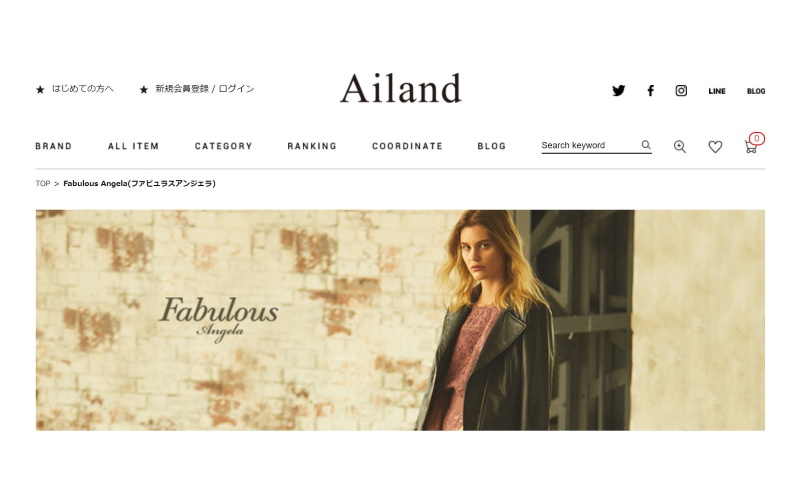800x500 pixels.
Task: Open 新規会員登録 / ログイン link
Action: click(x=205, y=89)
